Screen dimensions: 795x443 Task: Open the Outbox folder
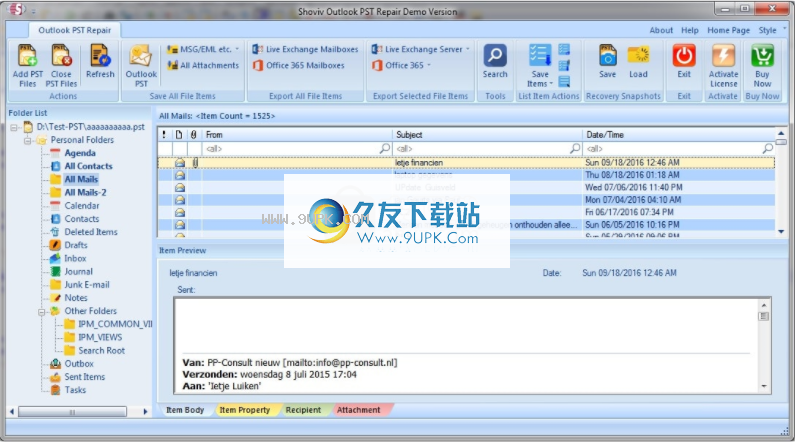[79, 364]
